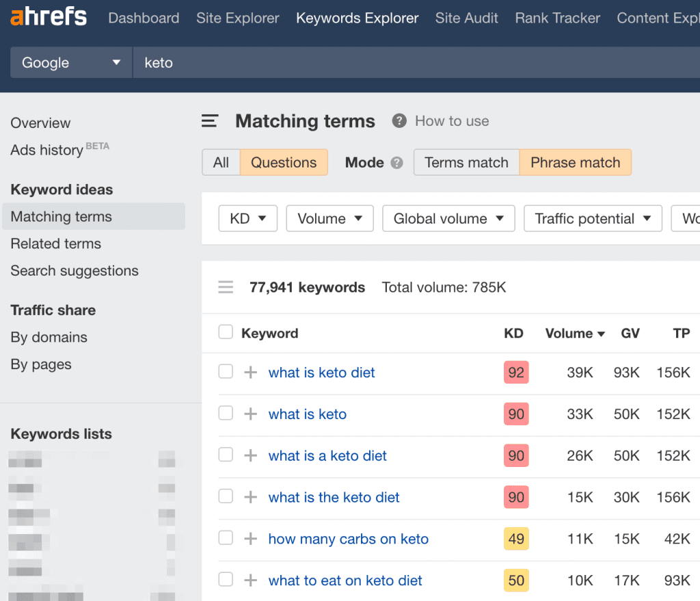Select the Terms match mode button
The height and width of the screenshot is (601, 700).
pos(466,163)
